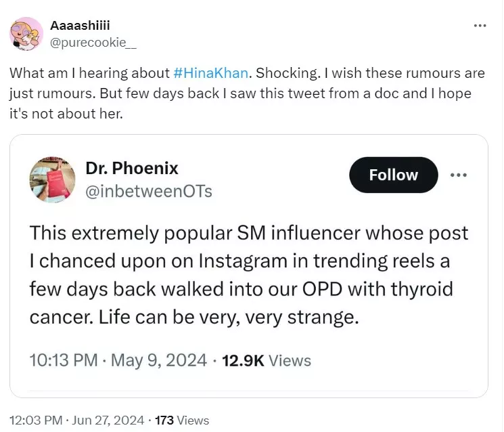Open the Dr. Phoenix display name
This screenshot has width=504, height=432.
132,167
